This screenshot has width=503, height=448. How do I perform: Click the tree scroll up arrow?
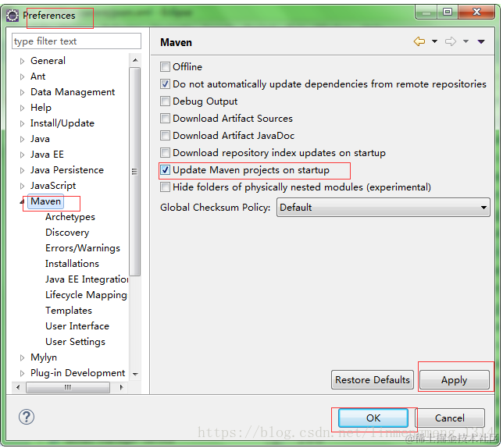136,60
